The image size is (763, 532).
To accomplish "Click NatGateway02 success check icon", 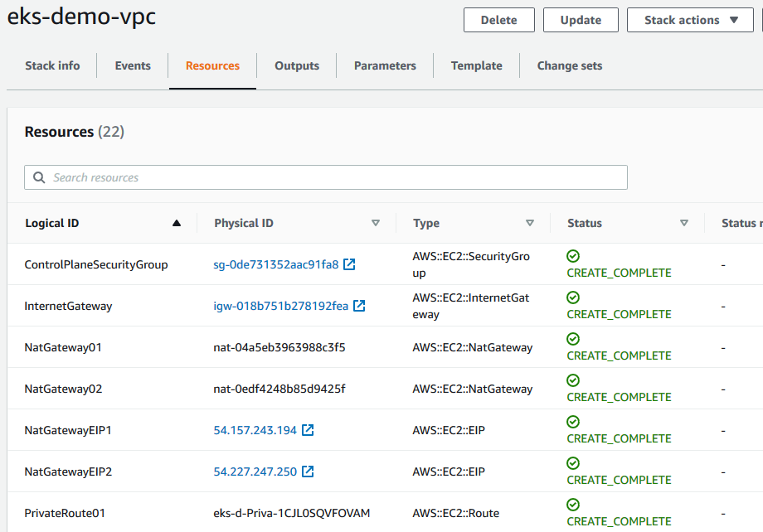I will coord(573,380).
